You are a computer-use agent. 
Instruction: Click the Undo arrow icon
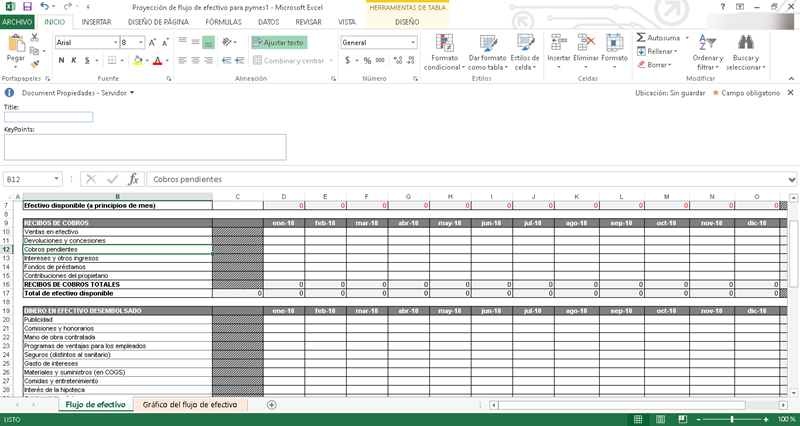tap(44, 7)
